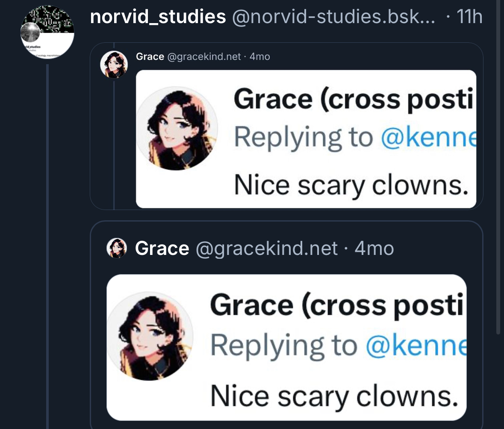The image size is (504, 429).
Task: Click the @kenne mention in lower screenshot
Action: tap(415, 345)
